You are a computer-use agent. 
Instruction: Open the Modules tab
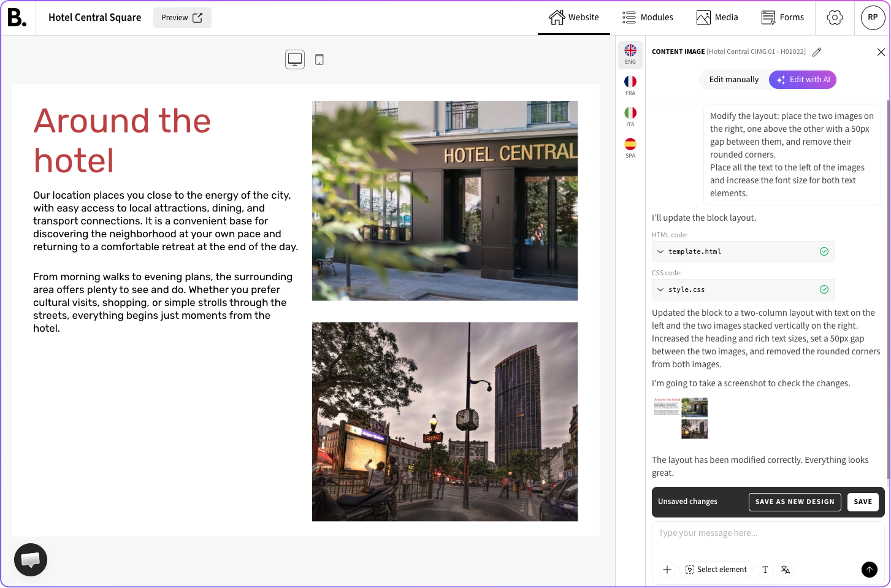click(648, 18)
